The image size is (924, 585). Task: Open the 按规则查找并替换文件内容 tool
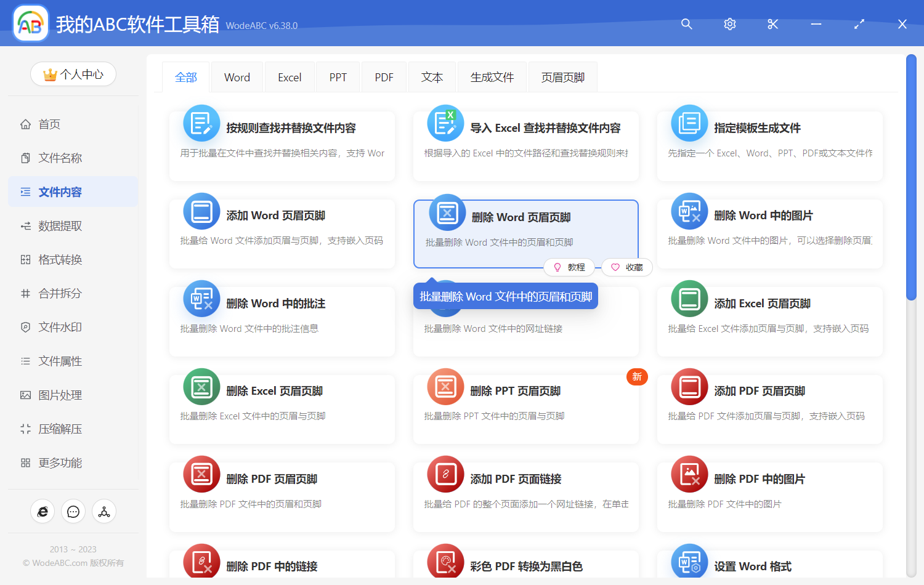click(282, 128)
